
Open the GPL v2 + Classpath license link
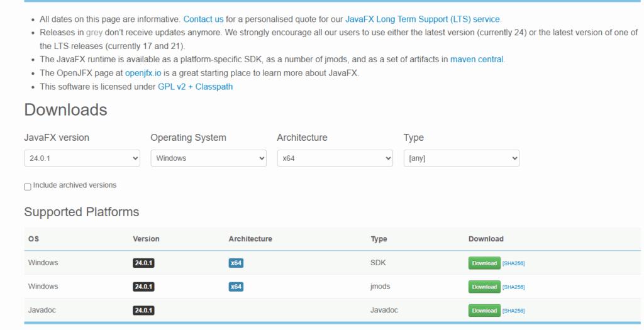195,87
